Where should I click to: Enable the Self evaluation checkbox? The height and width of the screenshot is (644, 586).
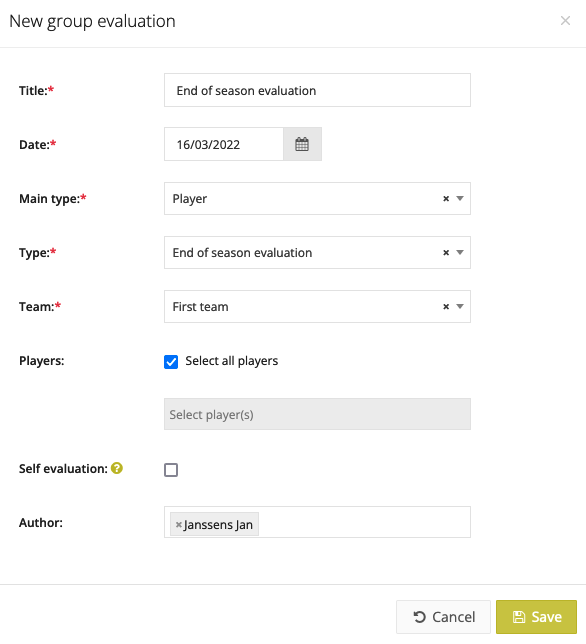171,470
